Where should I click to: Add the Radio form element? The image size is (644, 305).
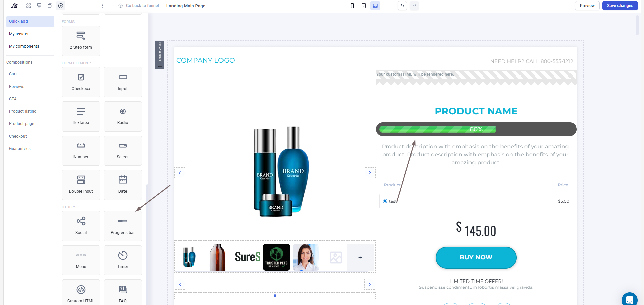click(122, 116)
